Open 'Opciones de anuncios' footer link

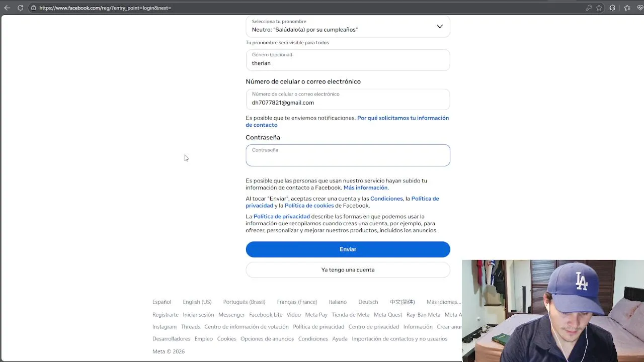click(x=267, y=339)
